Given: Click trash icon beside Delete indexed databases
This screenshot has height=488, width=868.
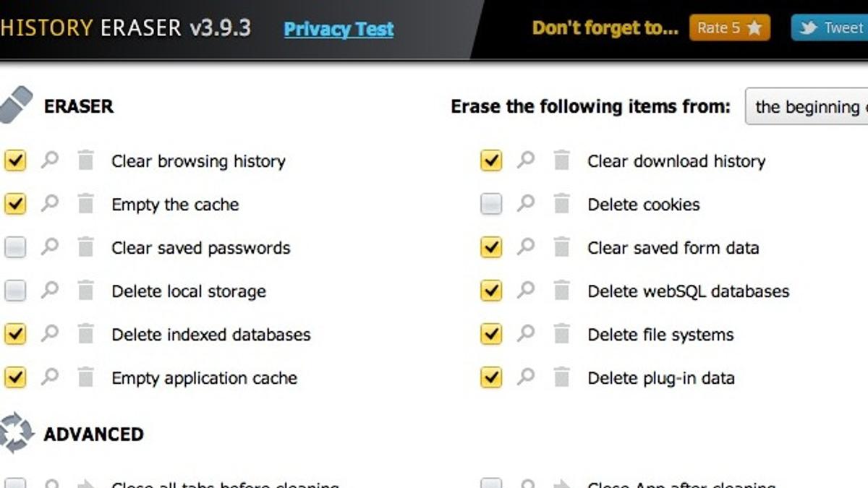Looking at the screenshot, I should coord(85,334).
